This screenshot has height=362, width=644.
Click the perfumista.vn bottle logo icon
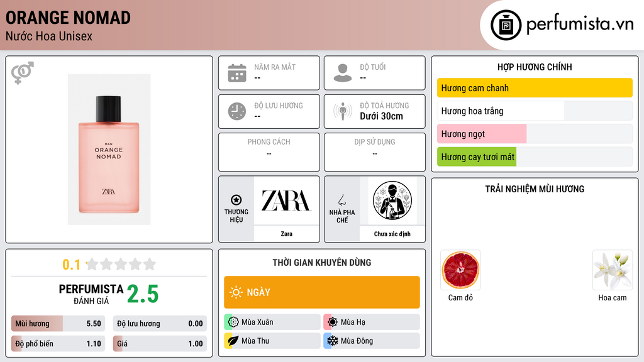pyautogui.click(x=506, y=25)
